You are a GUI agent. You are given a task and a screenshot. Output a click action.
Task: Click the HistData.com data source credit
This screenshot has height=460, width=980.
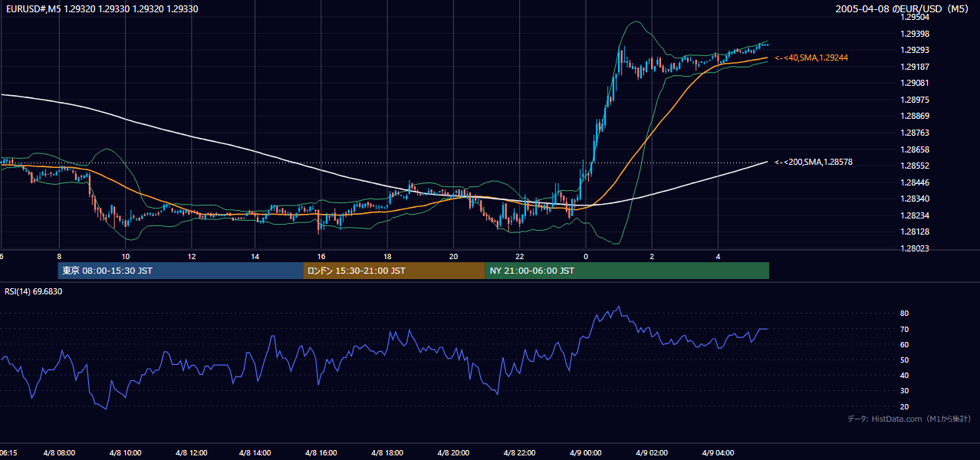[x=909, y=419]
